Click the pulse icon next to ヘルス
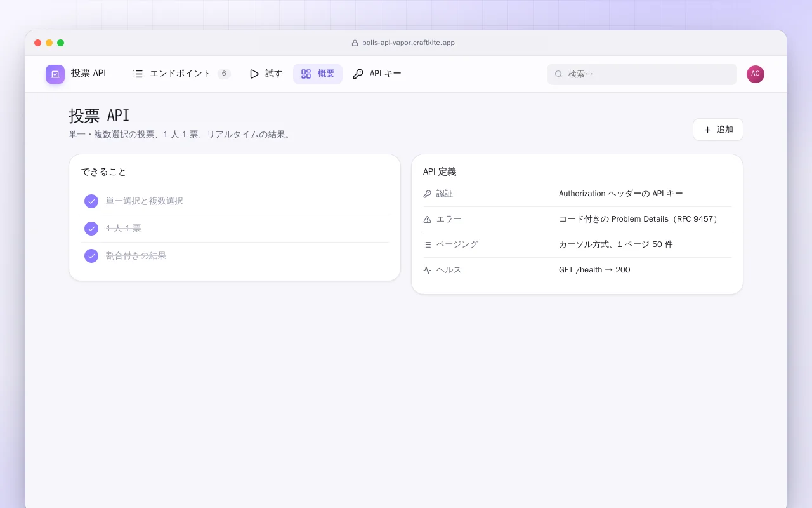Image resolution: width=812 pixels, height=508 pixels. pyautogui.click(x=427, y=270)
